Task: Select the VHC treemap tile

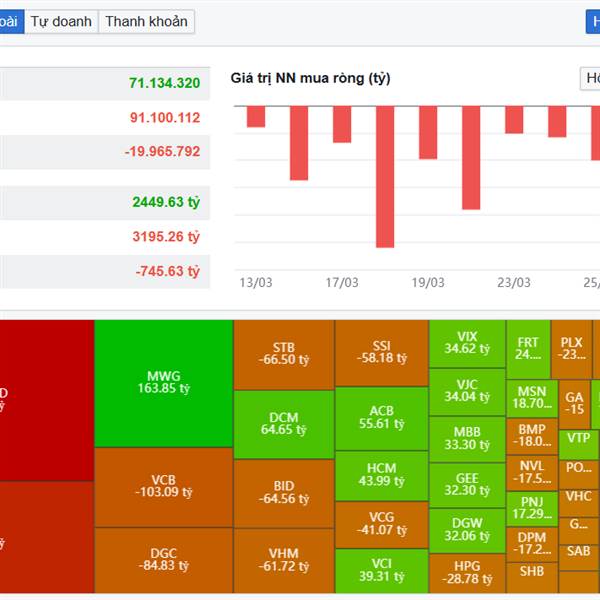Action: coord(578,503)
